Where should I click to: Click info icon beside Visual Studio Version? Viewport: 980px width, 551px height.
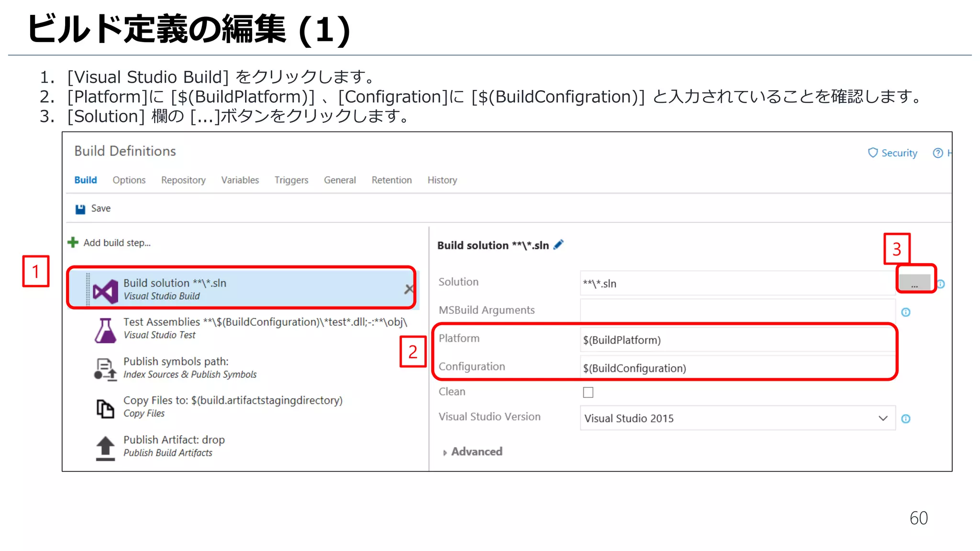(906, 419)
